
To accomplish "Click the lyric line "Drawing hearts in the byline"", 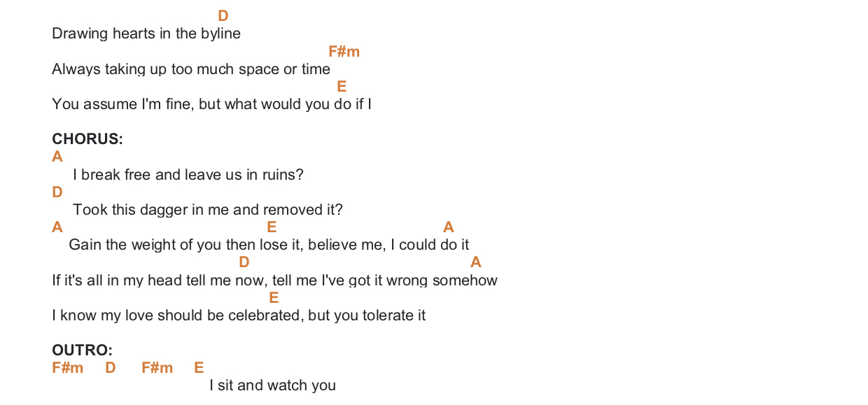I will [x=146, y=34].
